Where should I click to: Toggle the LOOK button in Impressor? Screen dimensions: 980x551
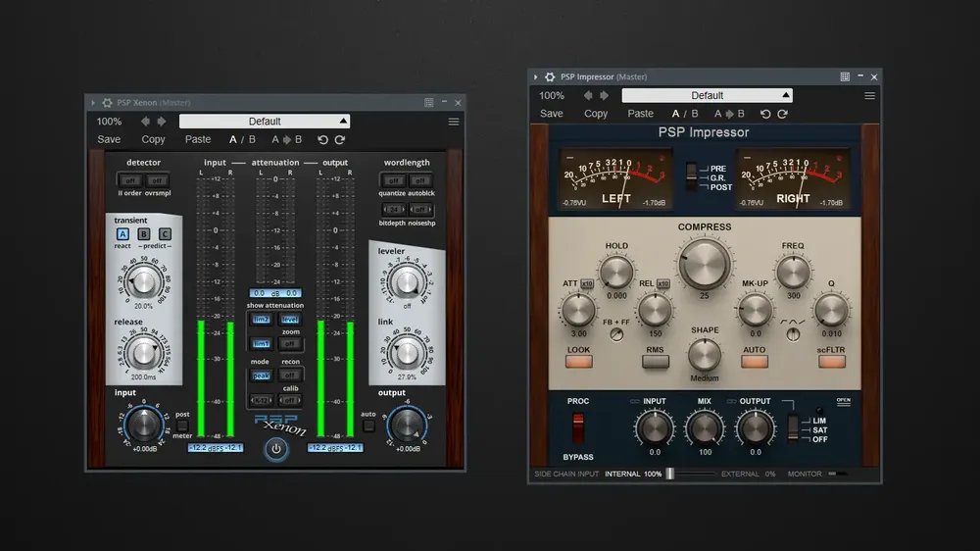coord(579,361)
